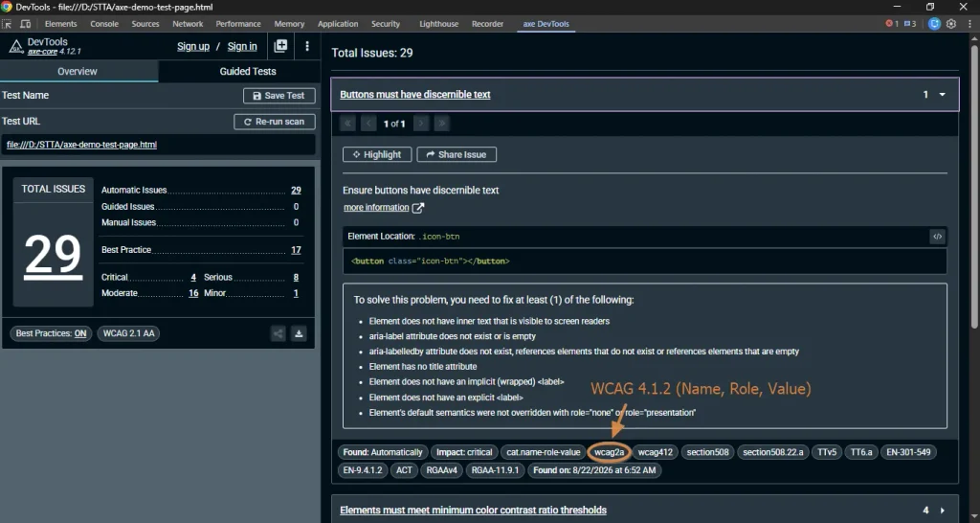Viewport: 980px width, 523px height.
Task: Select the Overview tab
Action: click(78, 71)
